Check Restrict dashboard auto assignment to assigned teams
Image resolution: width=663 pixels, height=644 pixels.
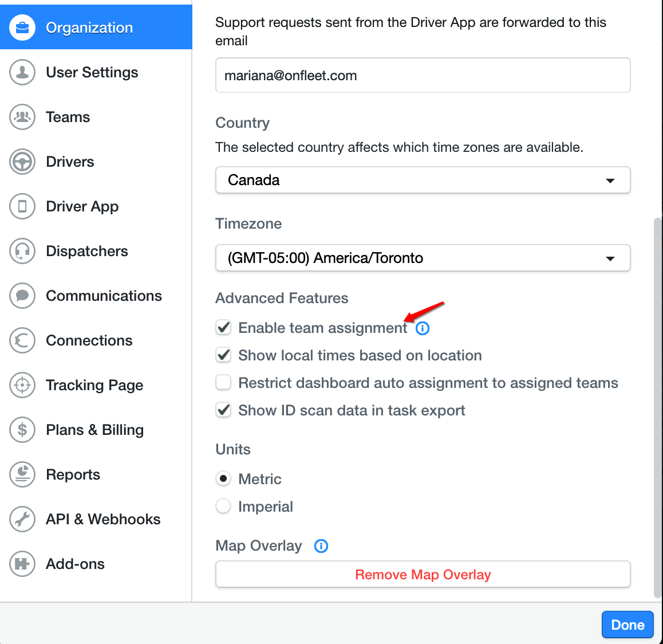click(223, 383)
